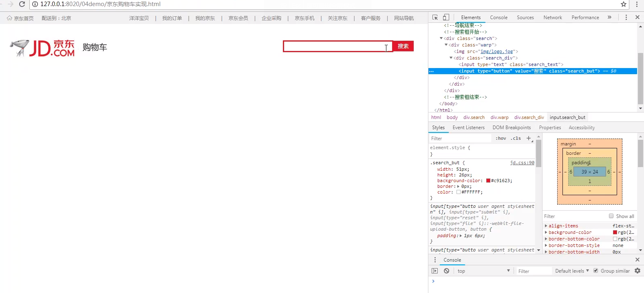Toggle the .cls class editor button

(x=516, y=138)
